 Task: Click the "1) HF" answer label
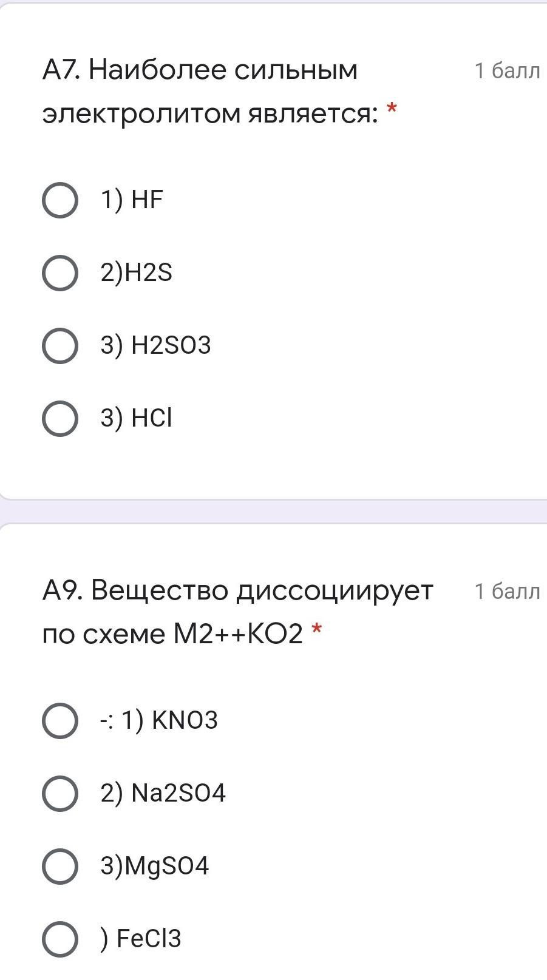tap(132, 200)
